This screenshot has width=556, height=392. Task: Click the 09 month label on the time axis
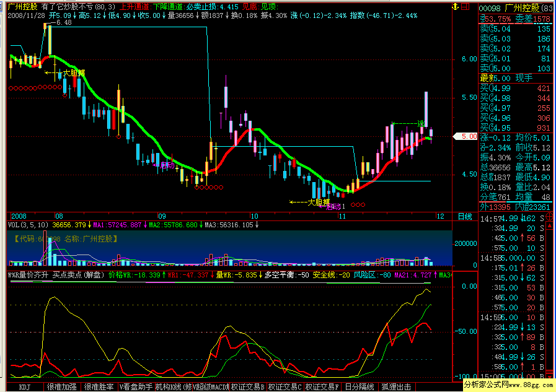pyautogui.click(x=162, y=216)
